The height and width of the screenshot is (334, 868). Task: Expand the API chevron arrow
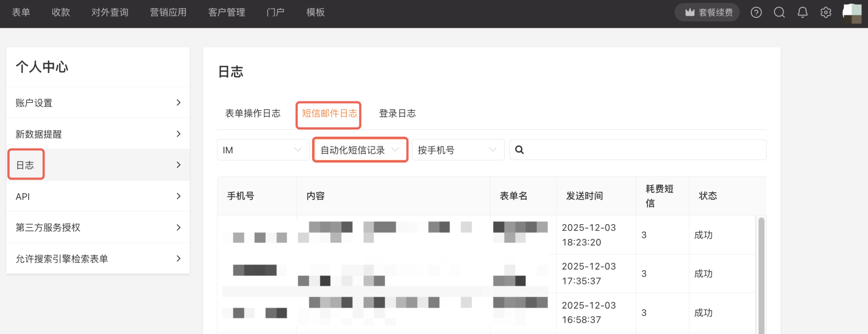(178, 196)
